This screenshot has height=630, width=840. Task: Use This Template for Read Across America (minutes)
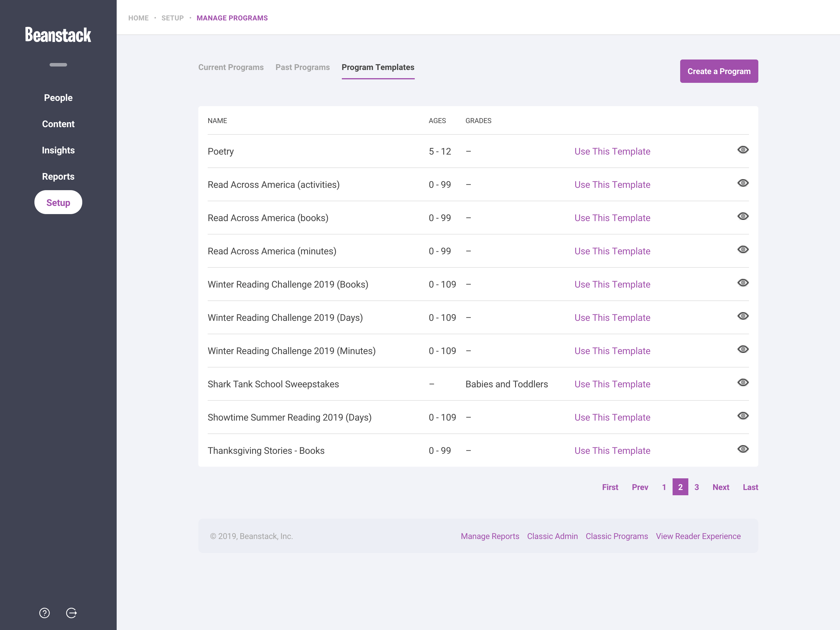tap(612, 251)
